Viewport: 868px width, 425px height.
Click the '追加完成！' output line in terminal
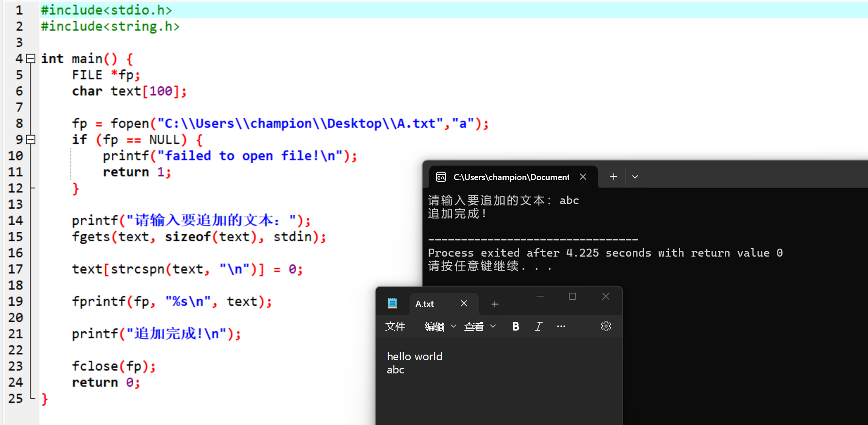[x=457, y=214]
